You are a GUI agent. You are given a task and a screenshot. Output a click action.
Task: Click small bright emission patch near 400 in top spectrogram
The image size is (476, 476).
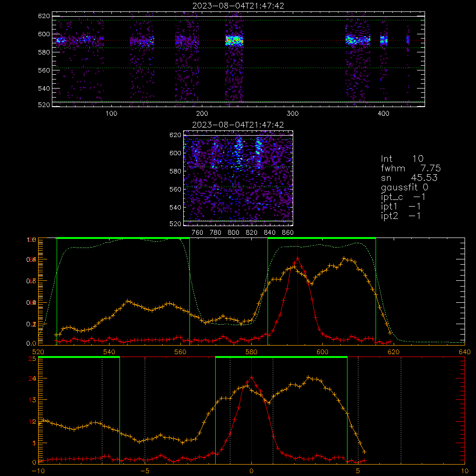pyautogui.click(x=384, y=40)
